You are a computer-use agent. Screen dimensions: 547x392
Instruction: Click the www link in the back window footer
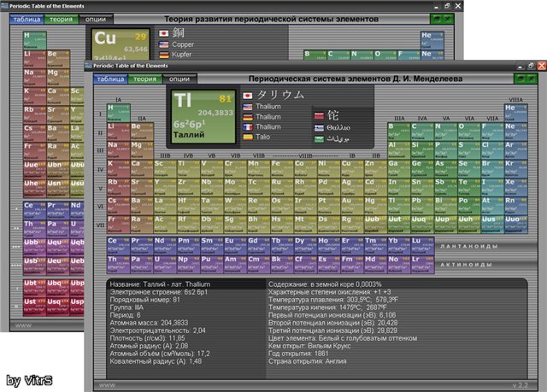pyautogui.click(x=23, y=325)
